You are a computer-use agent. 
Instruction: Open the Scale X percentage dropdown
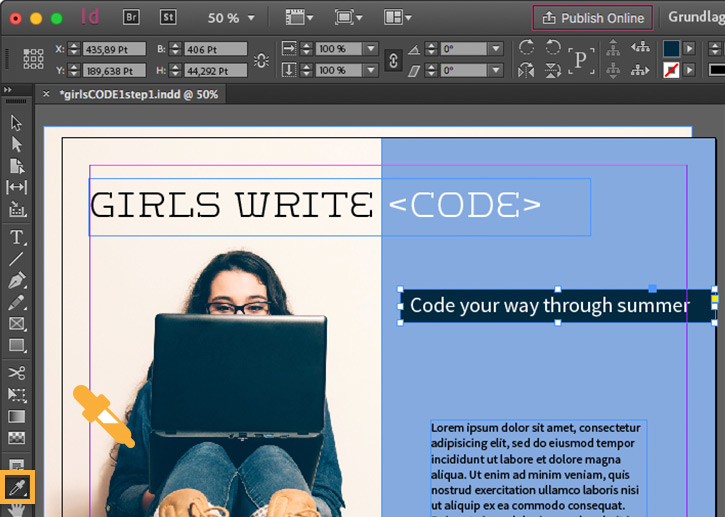371,48
